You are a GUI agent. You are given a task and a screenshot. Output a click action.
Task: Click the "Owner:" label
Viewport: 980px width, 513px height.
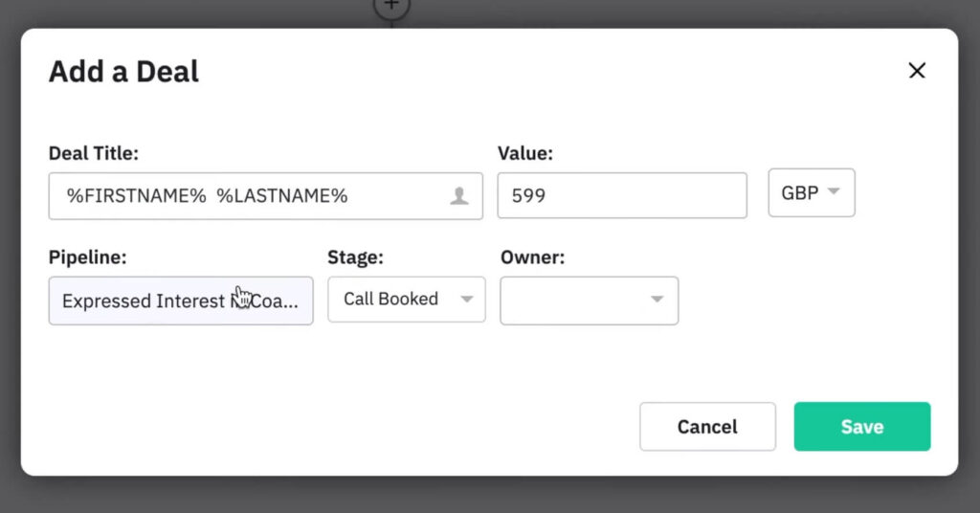532,257
